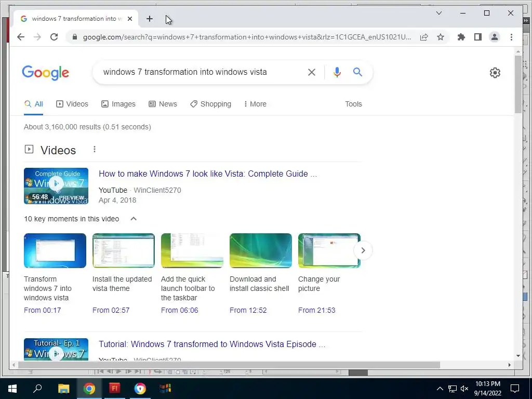The width and height of the screenshot is (532, 399).
Task: Open a new tab with plus button
Action: [x=149, y=19]
